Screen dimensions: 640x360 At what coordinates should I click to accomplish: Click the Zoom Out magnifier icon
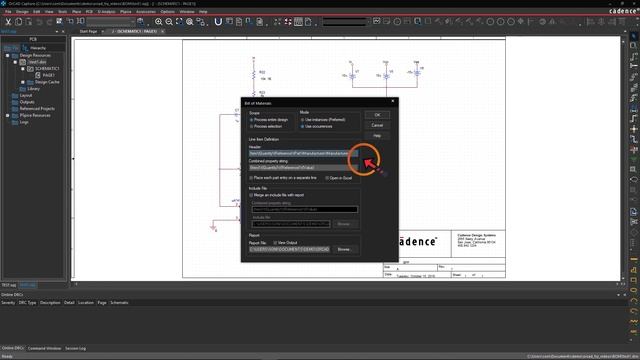(169, 22)
